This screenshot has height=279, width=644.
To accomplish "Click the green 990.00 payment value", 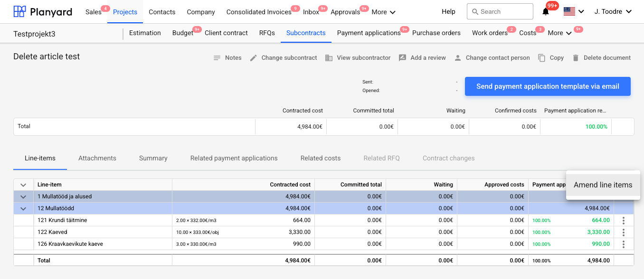I will (601, 244).
